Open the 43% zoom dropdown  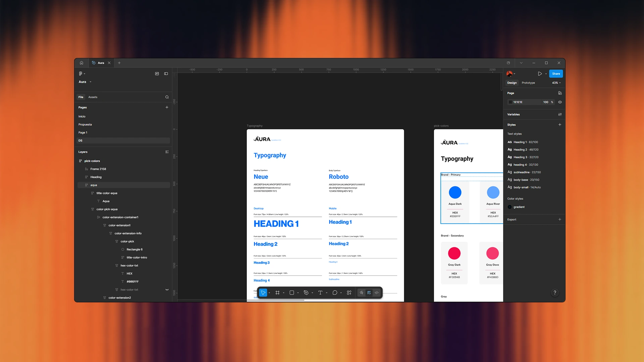tap(556, 83)
